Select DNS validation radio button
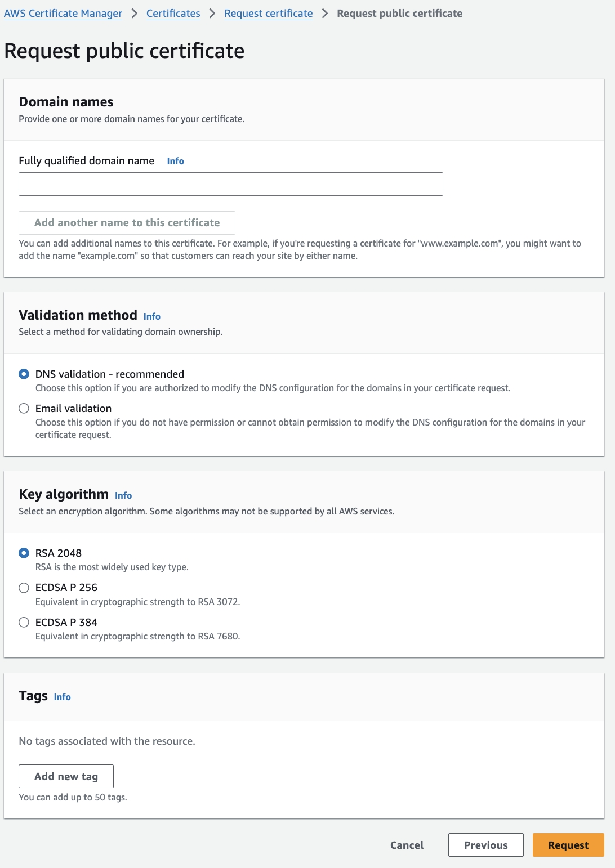The image size is (615, 868). (24, 374)
